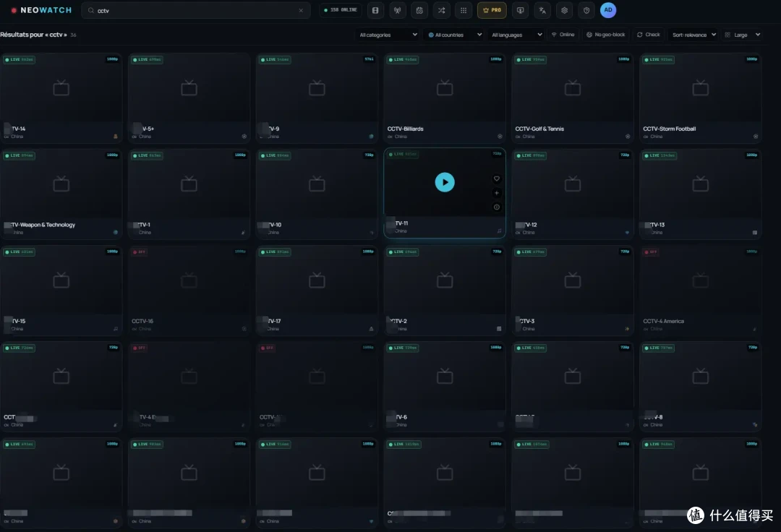The height and width of the screenshot is (532, 781).
Task: Click the gold PRO crown button
Action: click(492, 10)
